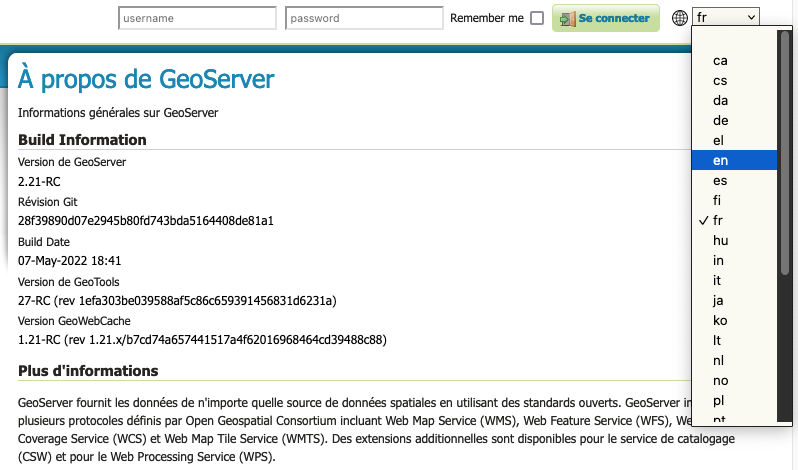Click the Plus d'informations heading

88,371
